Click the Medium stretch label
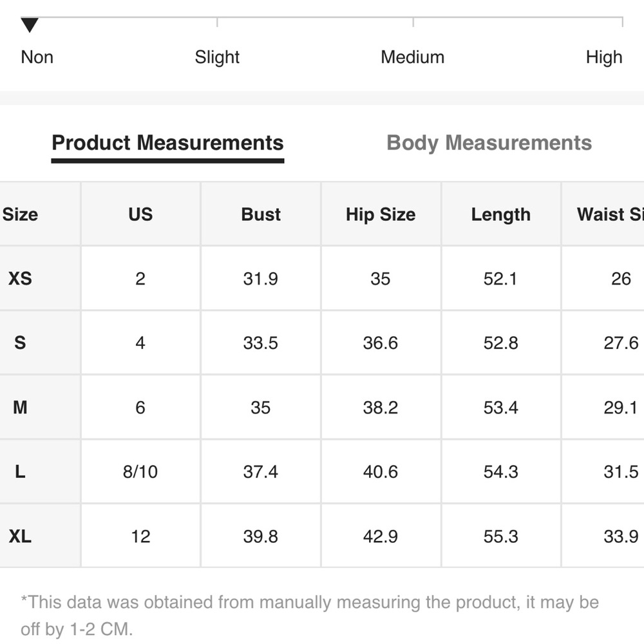644x644 pixels. point(412,57)
